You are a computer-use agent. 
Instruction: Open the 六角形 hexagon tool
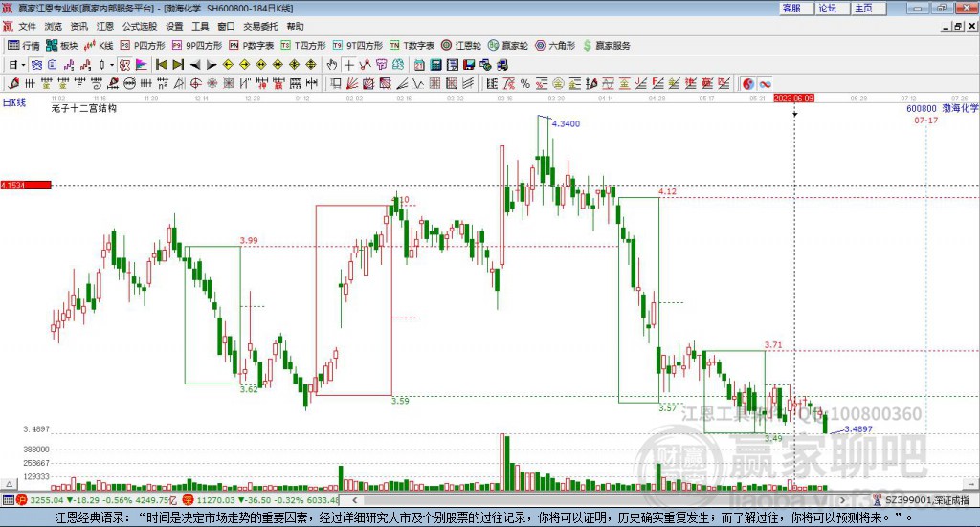pos(555,46)
